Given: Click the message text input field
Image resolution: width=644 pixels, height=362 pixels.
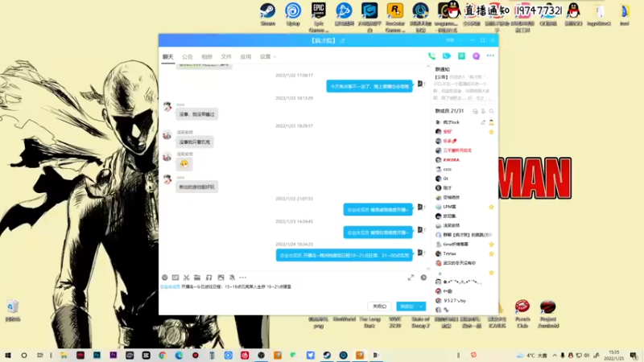Looking at the screenshot, I should [294, 292].
